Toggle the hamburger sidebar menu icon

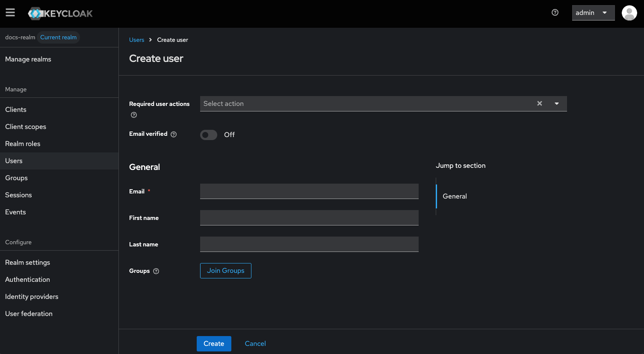(x=10, y=13)
